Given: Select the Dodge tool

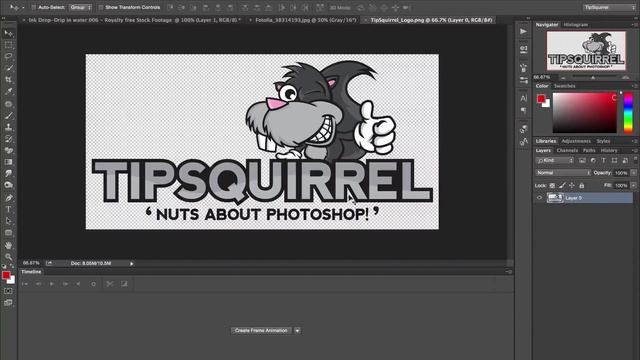Looking at the screenshot, I should [x=8, y=185].
